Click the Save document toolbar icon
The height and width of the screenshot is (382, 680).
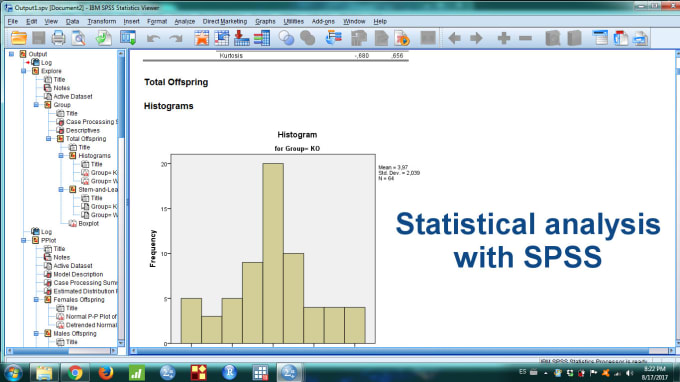(39, 38)
